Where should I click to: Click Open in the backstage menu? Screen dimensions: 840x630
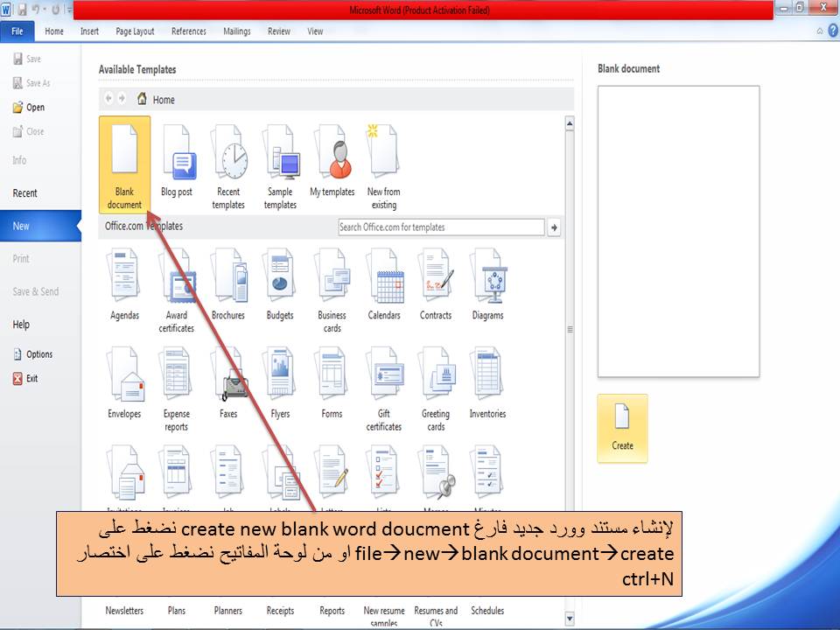pyautogui.click(x=29, y=107)
